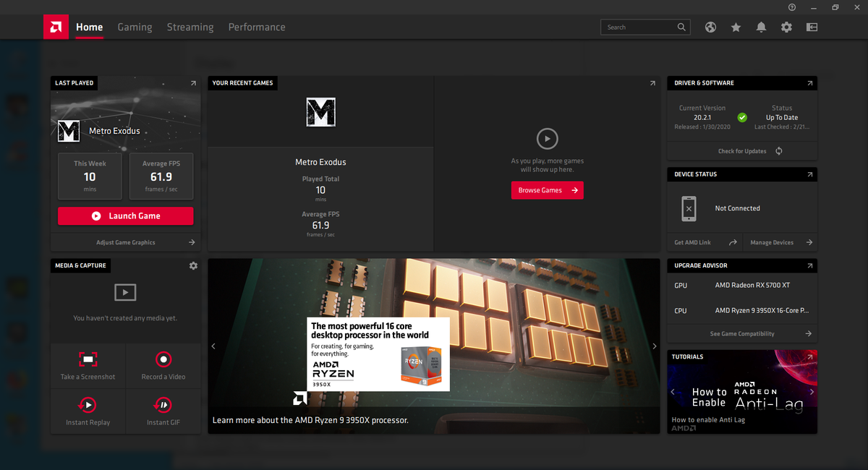This screenshot has height=470, width=868.
Task: Click the AMD logo in the header
Action: coord(56,27)
